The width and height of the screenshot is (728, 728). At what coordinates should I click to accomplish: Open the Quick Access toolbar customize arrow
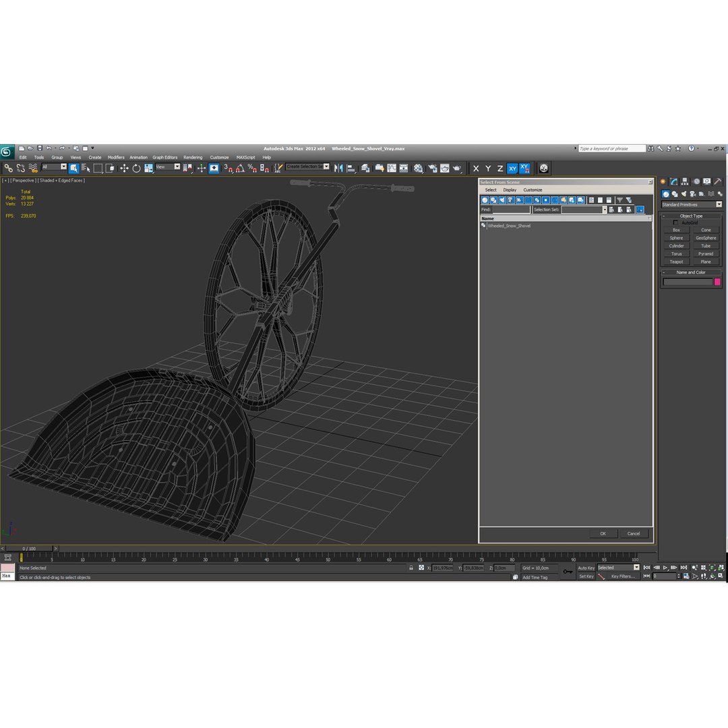tap(92, 148)
